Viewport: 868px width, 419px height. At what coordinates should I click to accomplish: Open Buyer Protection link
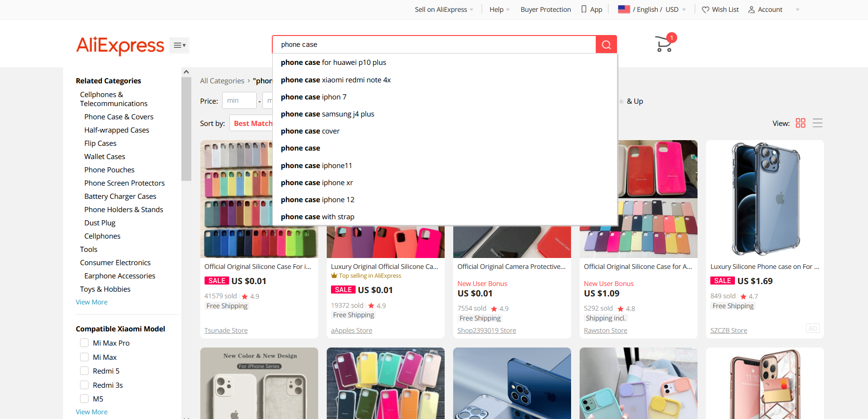[x=546, y=9]
